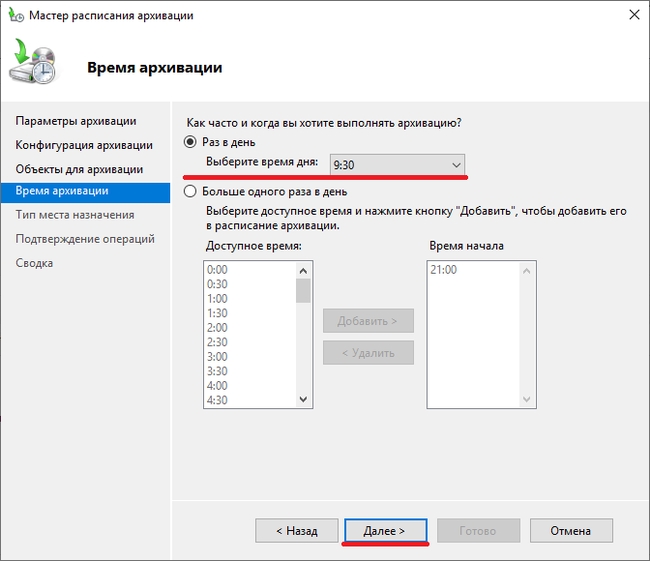Viewport: 650px width, 561px height.
Task: Click the scroll up arrow in available time list
Action: click(304, 269)
